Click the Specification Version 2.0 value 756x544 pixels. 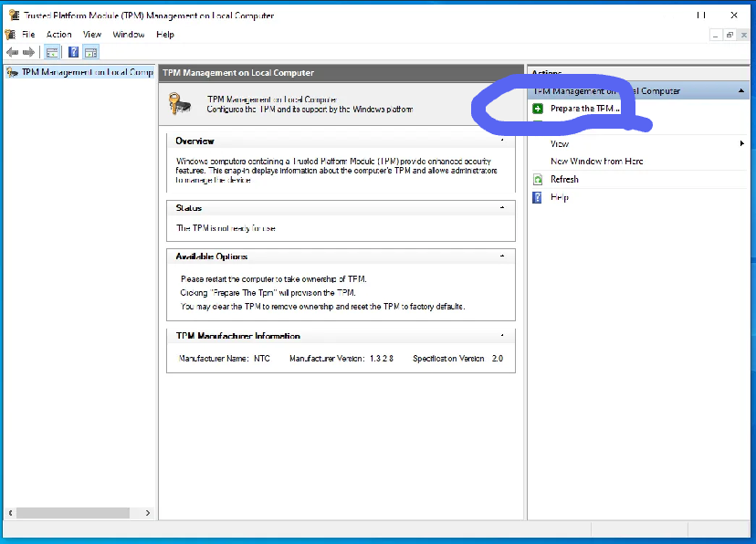(497, 359)
